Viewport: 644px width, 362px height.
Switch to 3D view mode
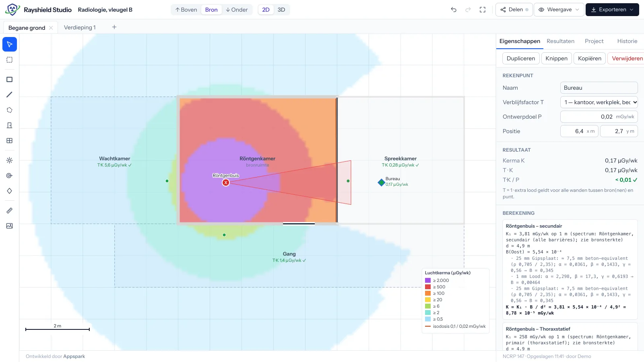point(281,10)
